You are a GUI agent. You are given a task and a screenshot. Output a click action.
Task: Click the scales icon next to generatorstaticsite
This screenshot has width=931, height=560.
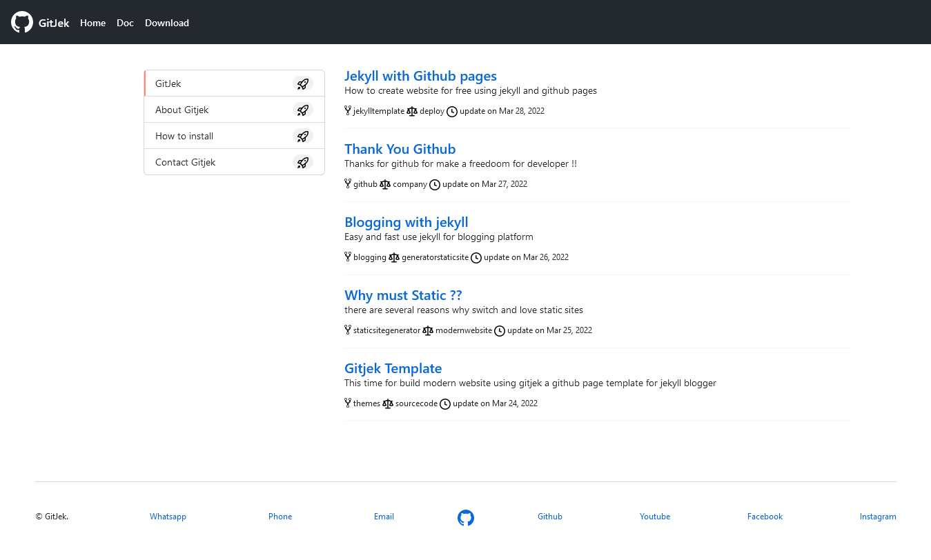(393, 257)
